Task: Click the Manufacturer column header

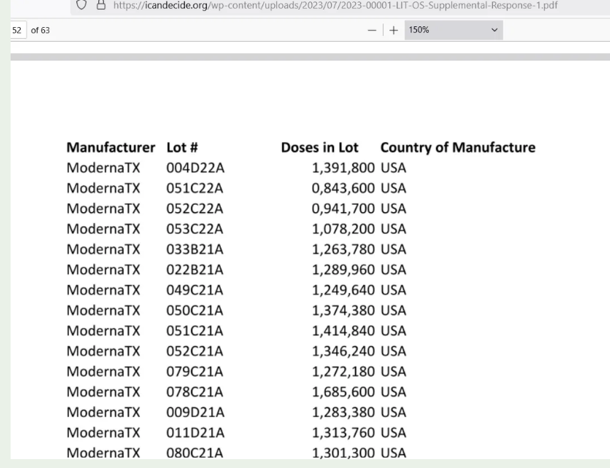Action: click(110, 147)
